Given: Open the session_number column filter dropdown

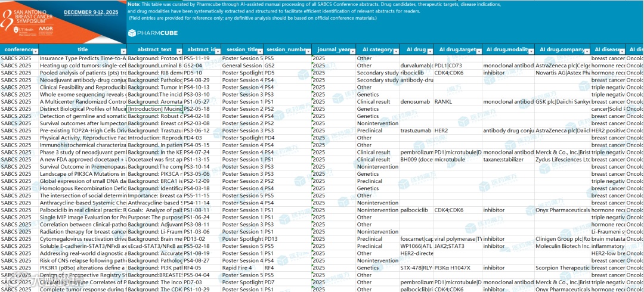Looking at the screenshot, I should [x=308, y=51].
